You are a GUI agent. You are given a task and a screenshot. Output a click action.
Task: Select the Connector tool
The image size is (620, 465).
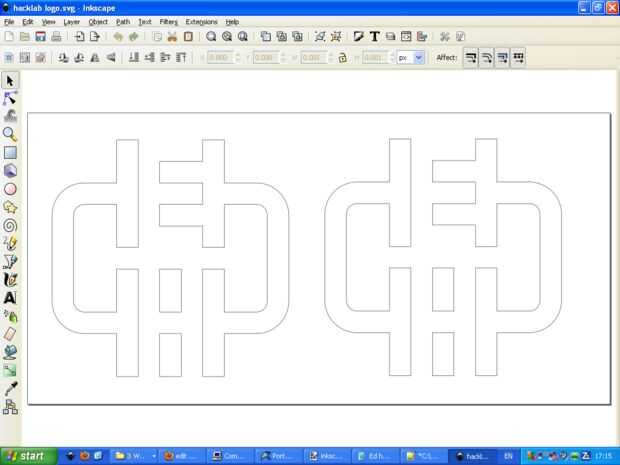10,407
